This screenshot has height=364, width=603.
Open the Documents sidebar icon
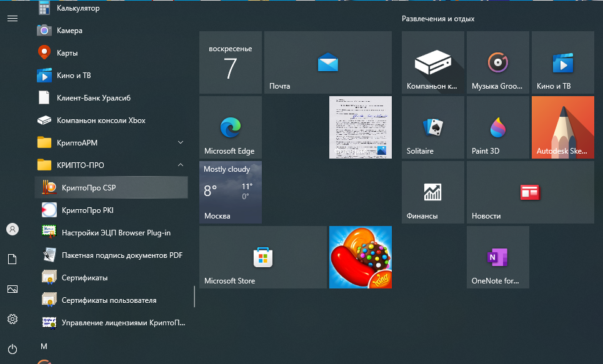[12, 259]
